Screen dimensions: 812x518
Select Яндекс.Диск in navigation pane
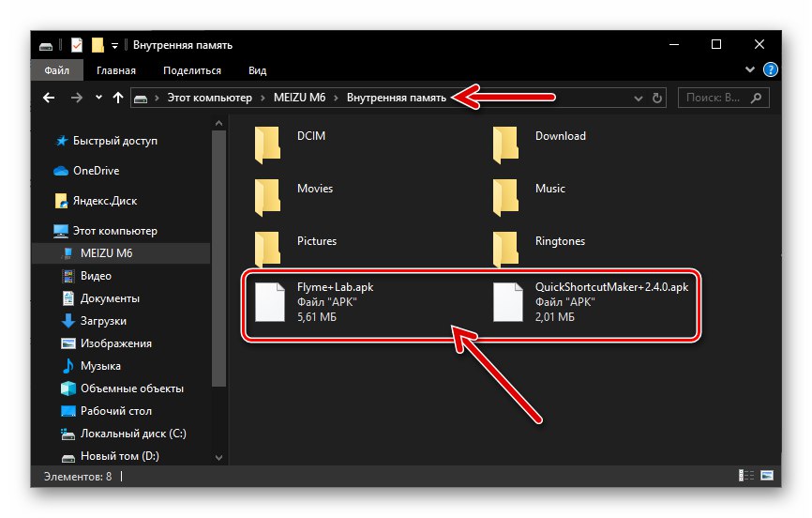[x=105, y=201]
